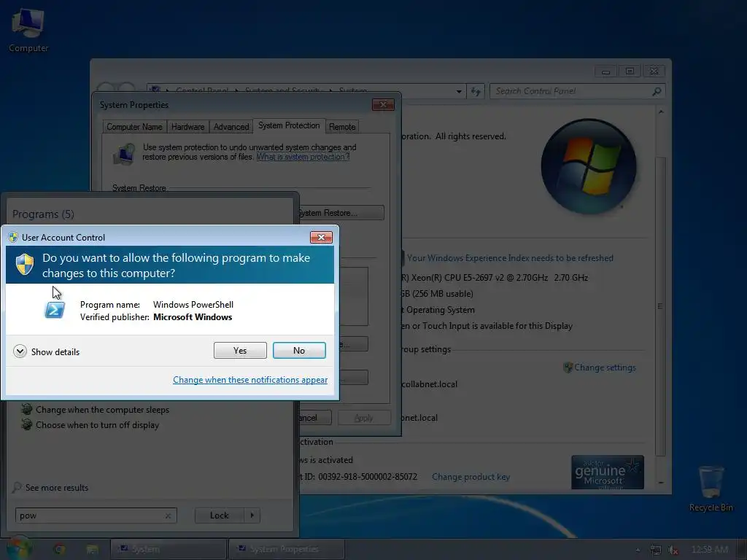This screenshot has height=560, width=747.
Task: Click Apply button in System Properties
Action: click(364, 418)
